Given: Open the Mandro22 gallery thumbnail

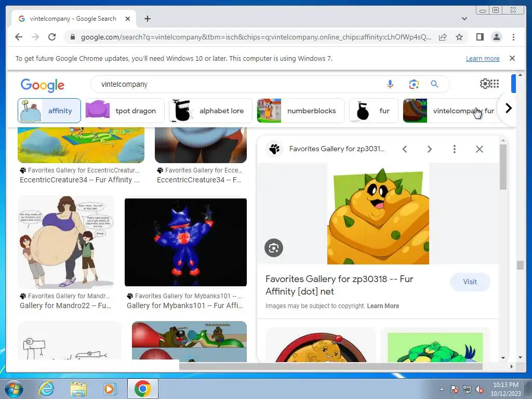Looking at the screenshot, I should click(x=66, y=242).
